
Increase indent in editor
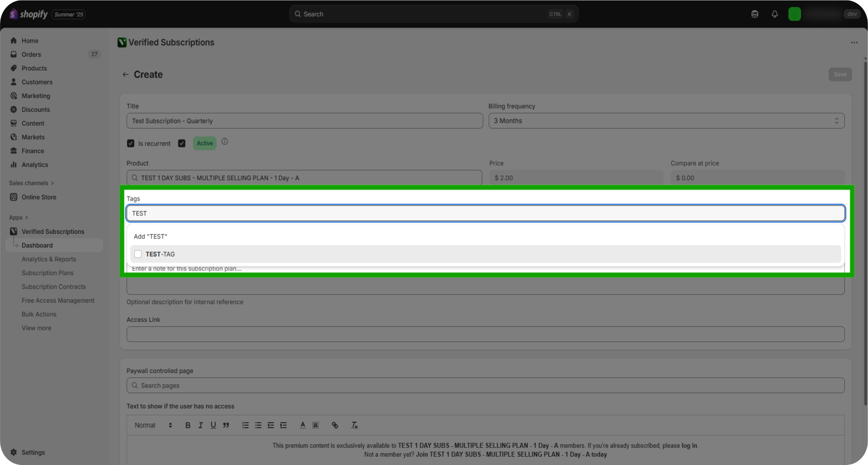[x=283, y=425]
